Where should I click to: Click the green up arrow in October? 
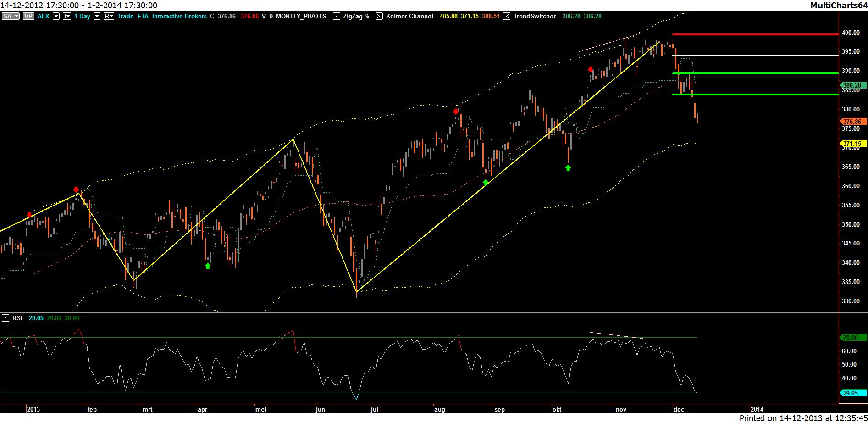coord(568,168)
